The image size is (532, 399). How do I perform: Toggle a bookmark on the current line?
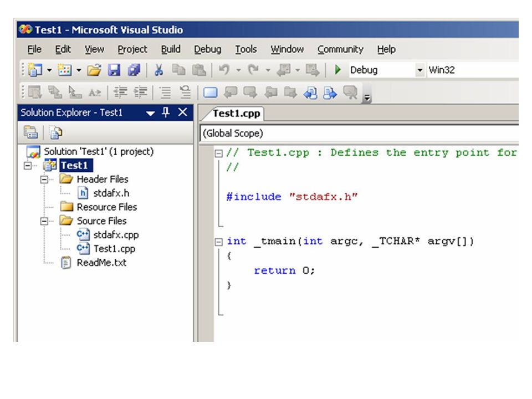pyautogui.click(x=211, y=93)
